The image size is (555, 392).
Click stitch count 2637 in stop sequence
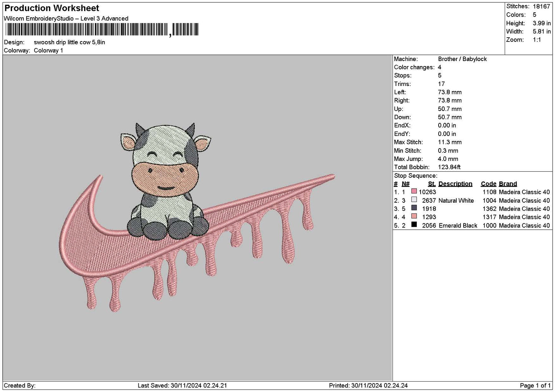coord(429,200)
